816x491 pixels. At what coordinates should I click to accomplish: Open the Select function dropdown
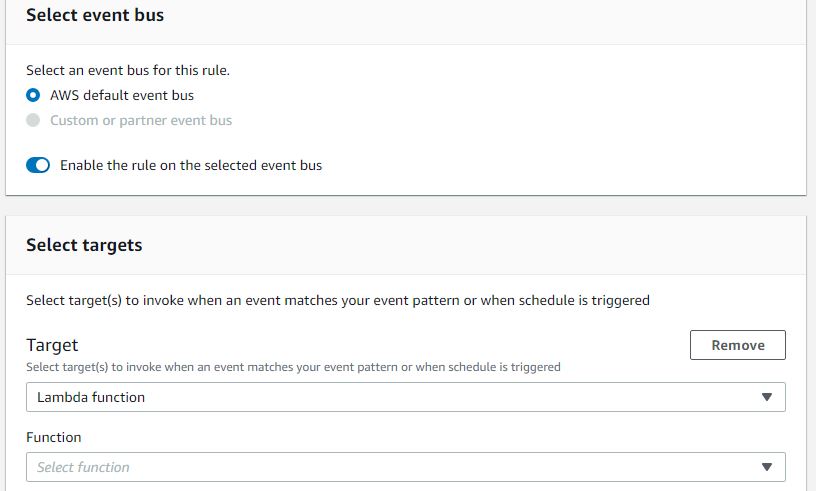[x=406, y=467]
